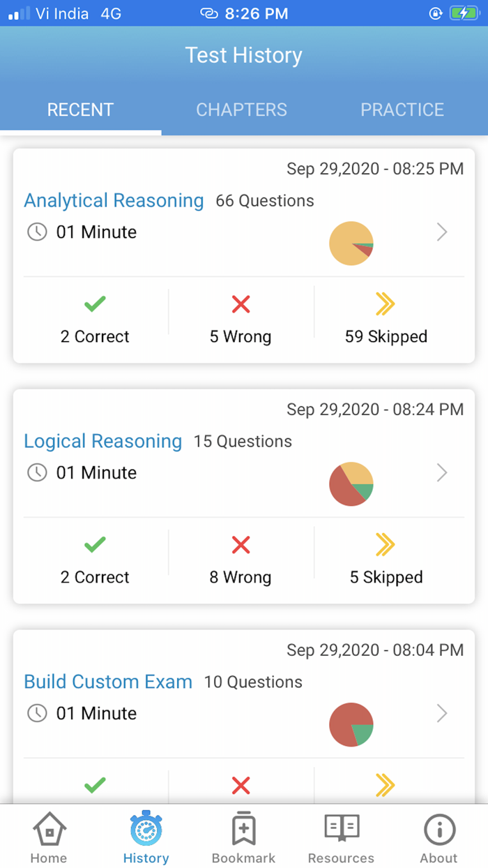This screenshot has height=868, width=488.
Task: Click the yellow skip arrows beside 59 Skipped
Action: click(386, 304)
